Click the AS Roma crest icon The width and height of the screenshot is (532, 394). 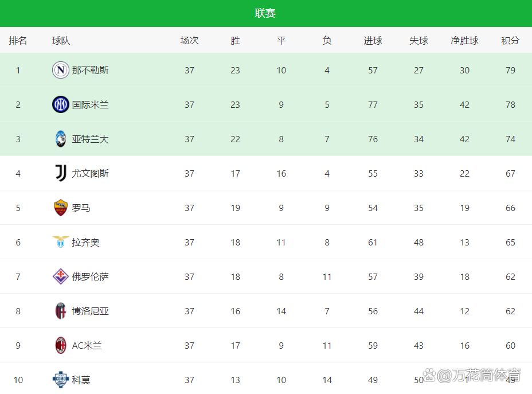pyautogui.click(x=61, y=208)
